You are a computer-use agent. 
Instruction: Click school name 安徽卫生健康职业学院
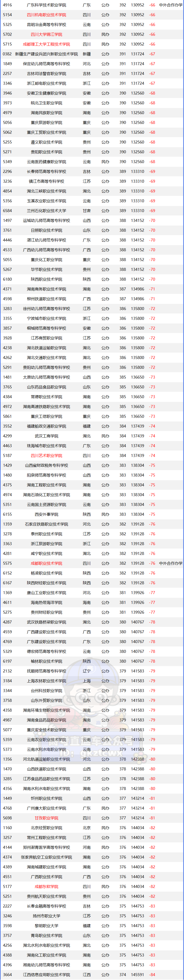pyautogui.click(x=47, y=93)
